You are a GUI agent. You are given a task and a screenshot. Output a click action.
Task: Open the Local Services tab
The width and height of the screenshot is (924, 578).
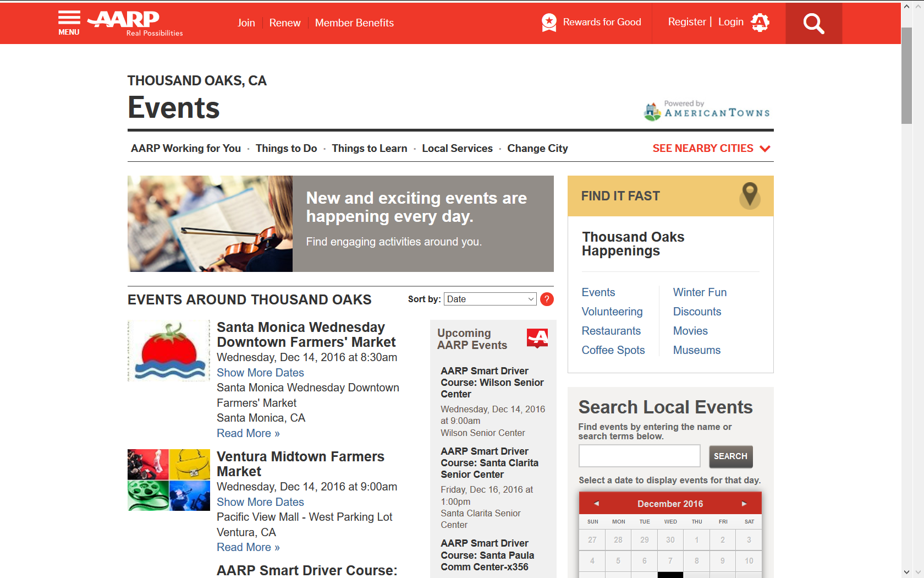(x=458, y=148)
